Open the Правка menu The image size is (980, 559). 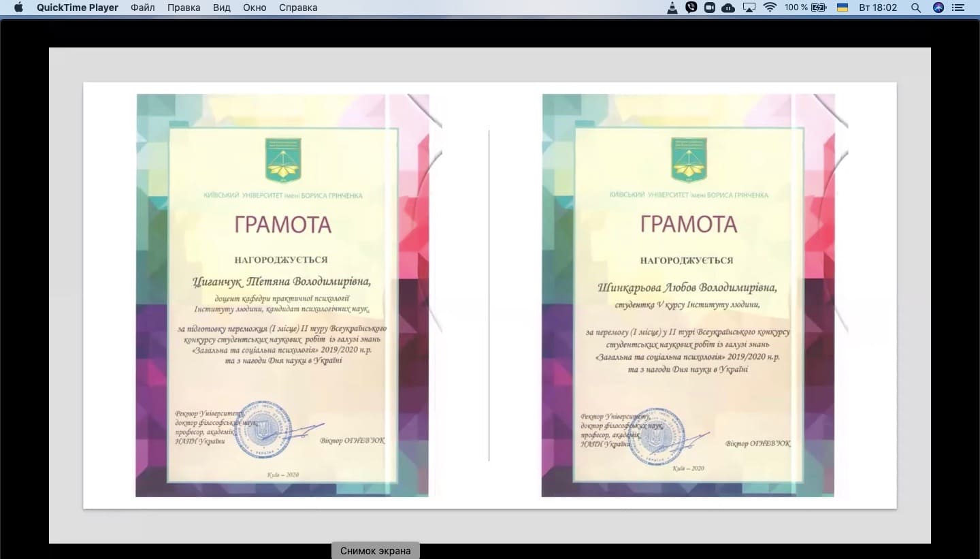click(x=184, y=7)
